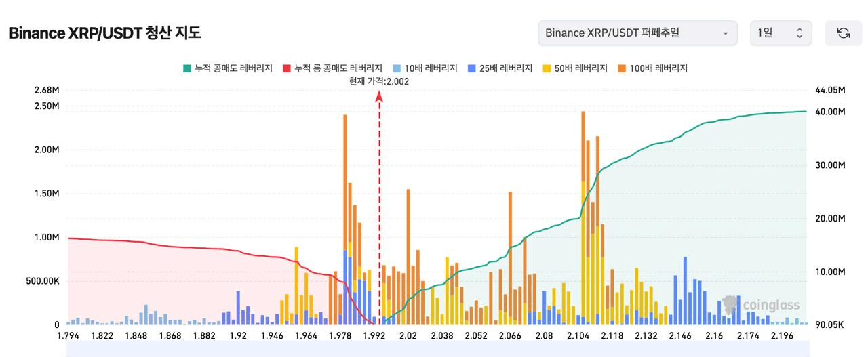Click the red arrowhead on current price line
The height and width of the screenshot is (357, 868).
pos(379,97)
